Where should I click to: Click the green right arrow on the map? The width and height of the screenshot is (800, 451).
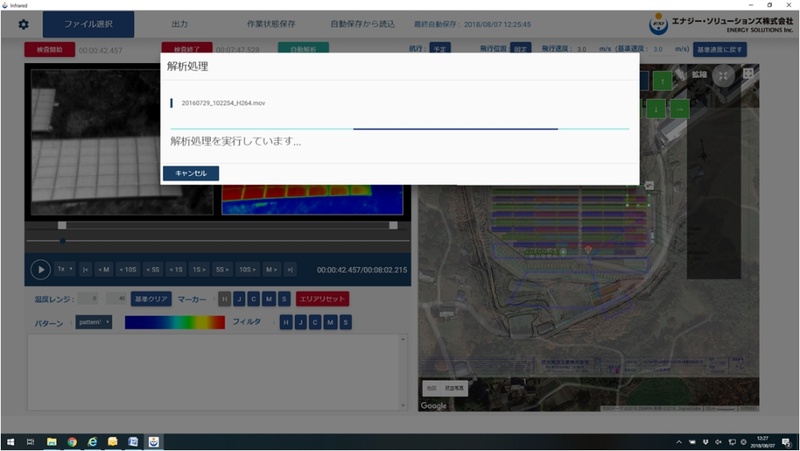pos(679,108)
